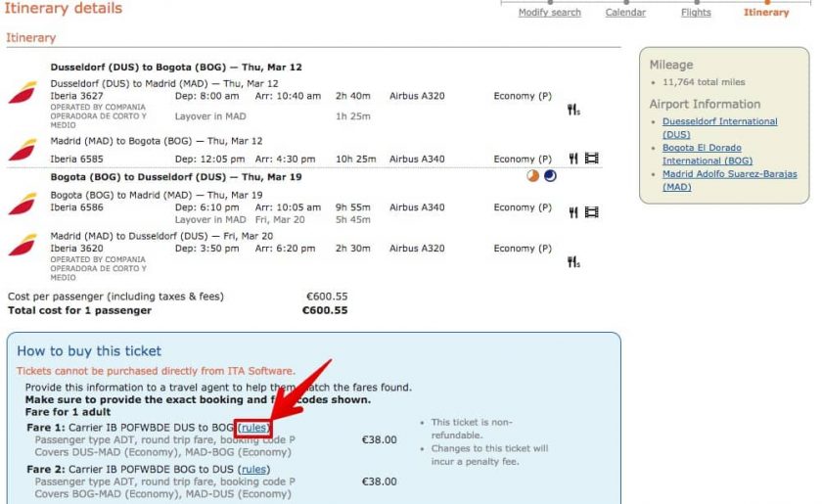Click the in-flight movie icon for Iberia 6585
822x504 pixels.
click(x=591, y=159)
